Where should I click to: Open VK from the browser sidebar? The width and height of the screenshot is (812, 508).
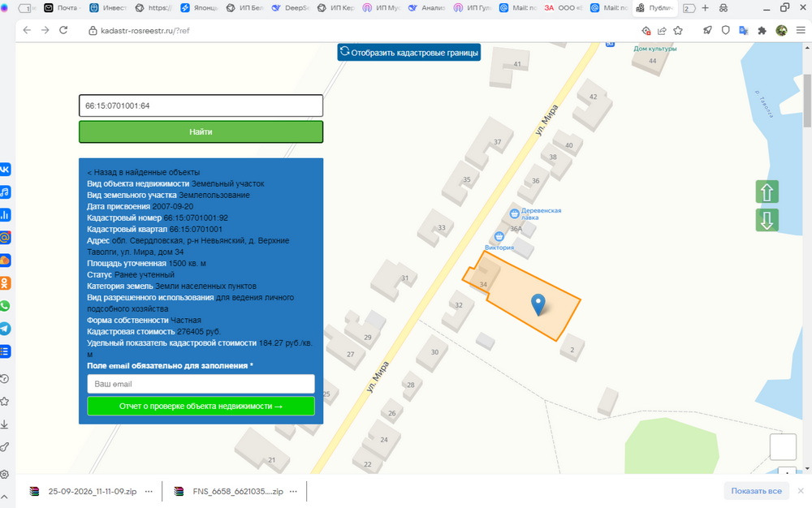pyautogui.click(x=5, y=169)
